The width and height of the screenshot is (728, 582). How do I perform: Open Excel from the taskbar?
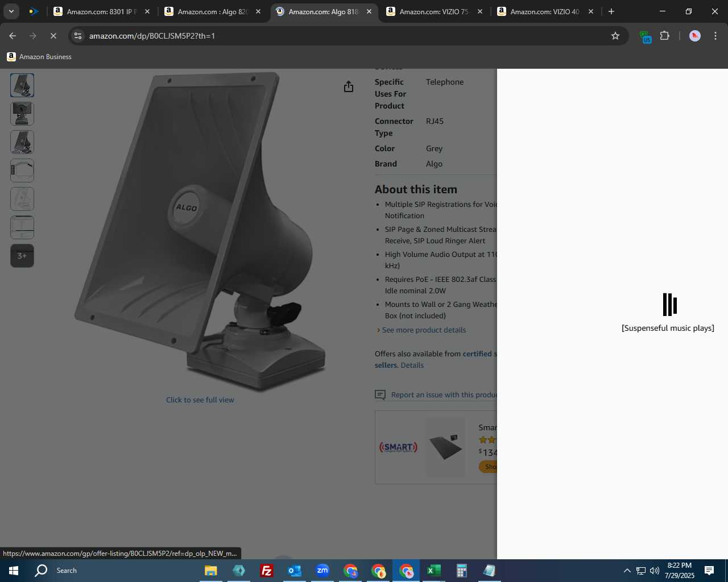[434, 571]
